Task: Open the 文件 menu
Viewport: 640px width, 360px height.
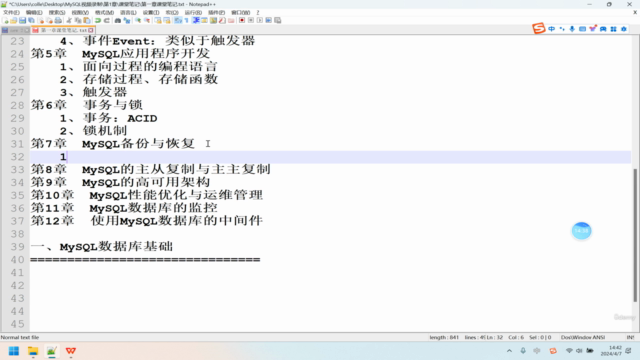Action: (x=11, y=13)
